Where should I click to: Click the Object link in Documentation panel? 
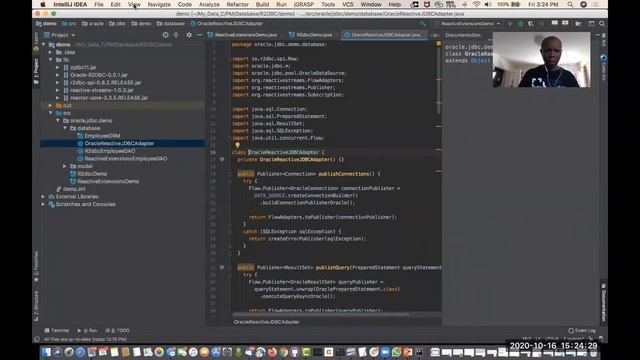click(x=480, y=61)
